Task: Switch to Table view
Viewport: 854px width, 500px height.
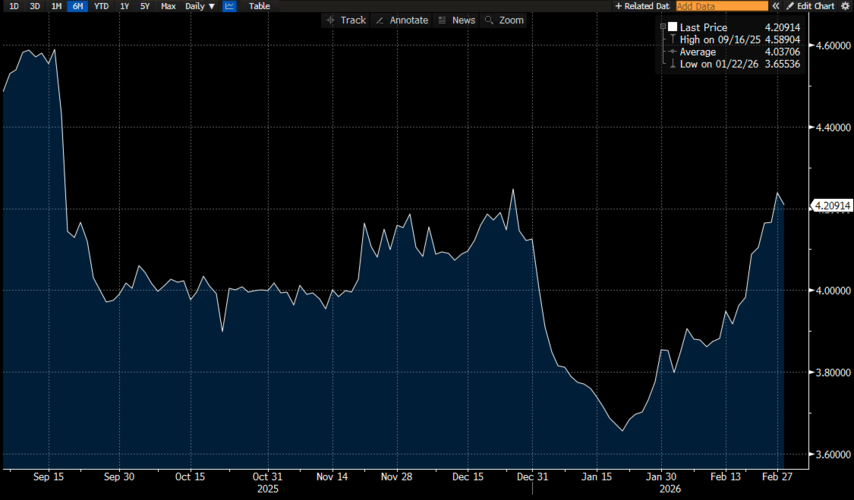Action: (x=259, y=6)
